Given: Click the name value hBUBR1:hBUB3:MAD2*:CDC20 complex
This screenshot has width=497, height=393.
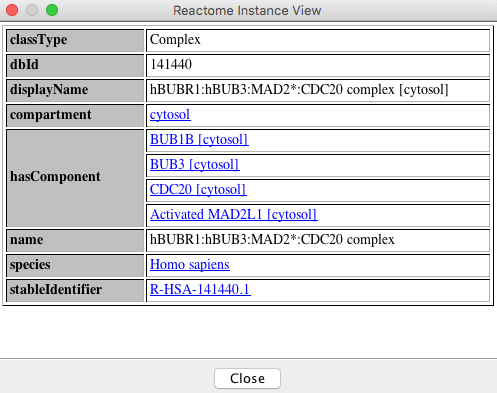Looking at the screenshot, I should [272, 240].
